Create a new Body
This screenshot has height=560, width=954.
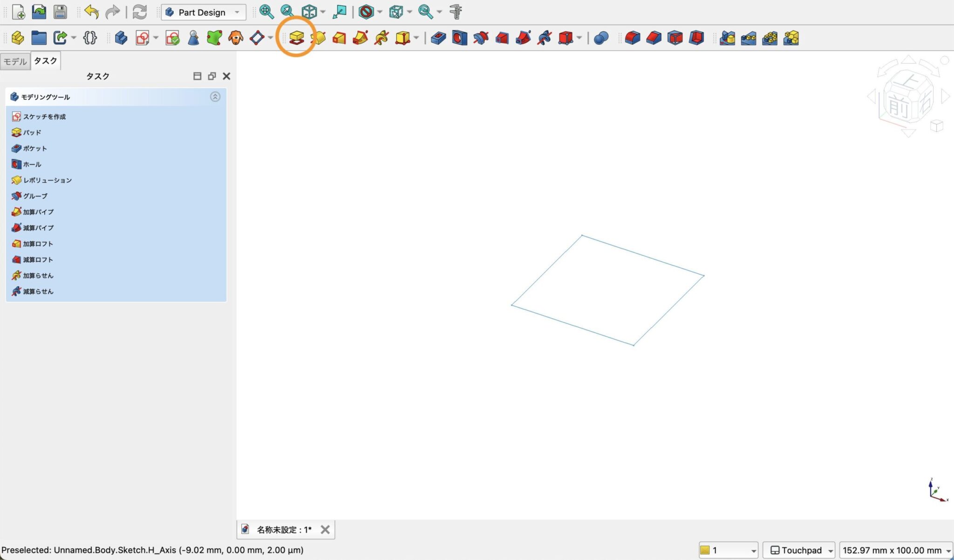coord(121,38)
